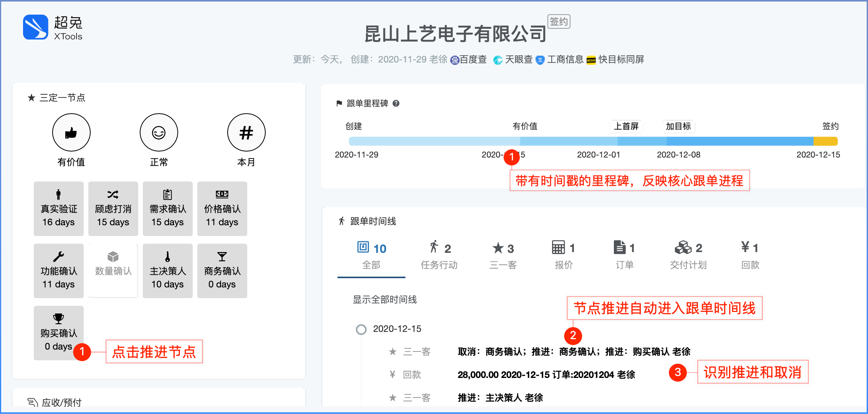Open the 工商信息 link

coord(560,59)
